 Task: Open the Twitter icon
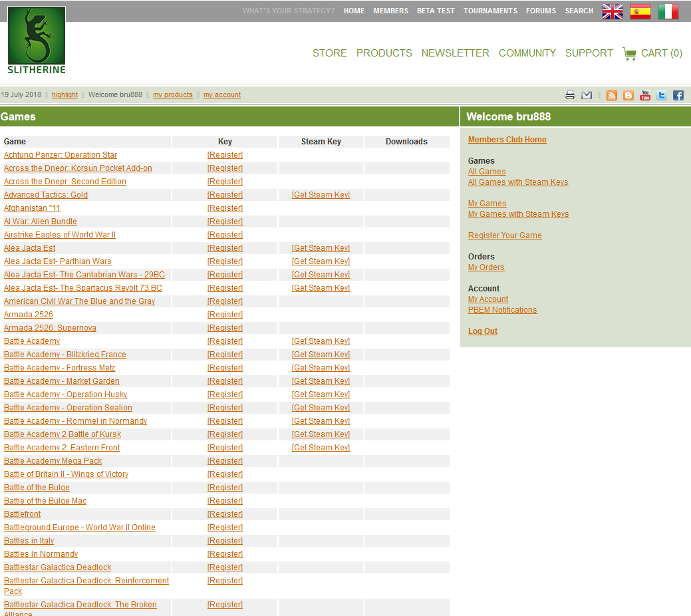(x=662, y=95)
